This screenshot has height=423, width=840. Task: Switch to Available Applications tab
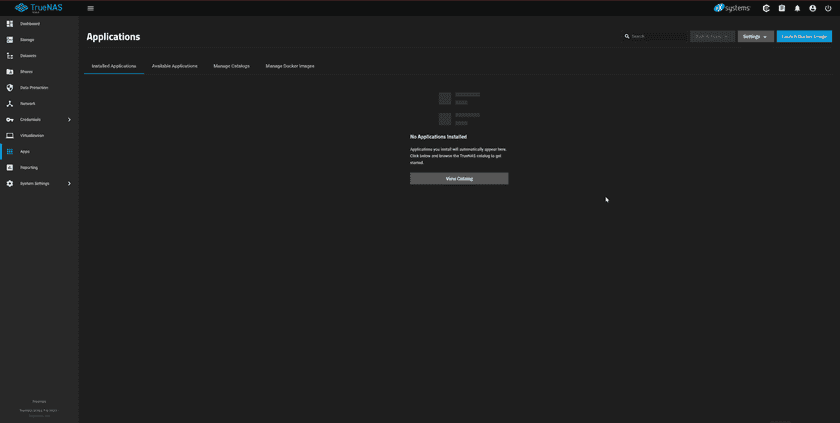pos(174,66)
